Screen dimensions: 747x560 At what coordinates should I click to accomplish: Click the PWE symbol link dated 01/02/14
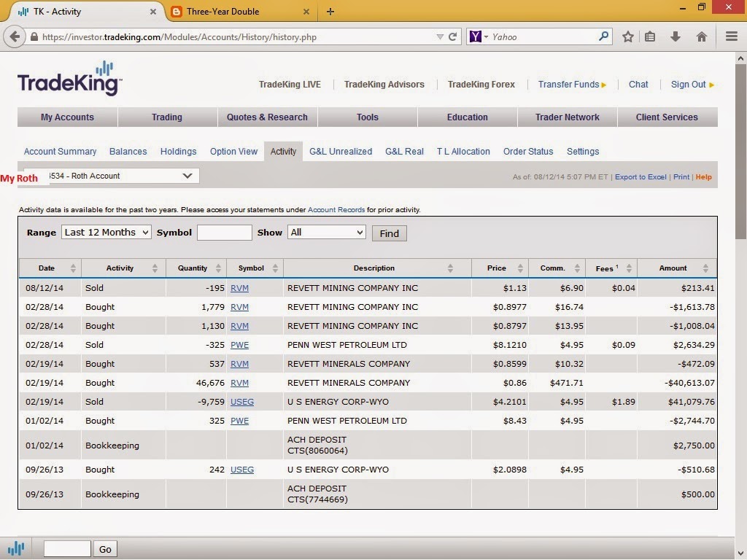[239, 421]
